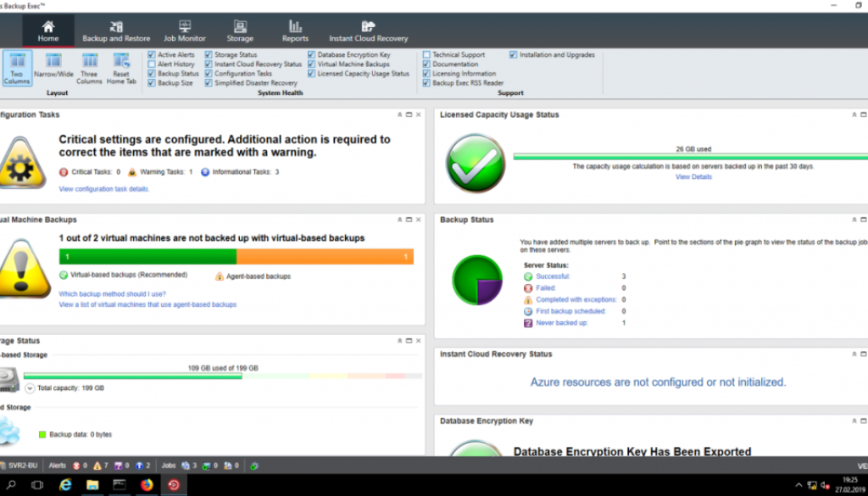Toggle Backup Exec RSS Reader checkbox

tap(426, 83)
